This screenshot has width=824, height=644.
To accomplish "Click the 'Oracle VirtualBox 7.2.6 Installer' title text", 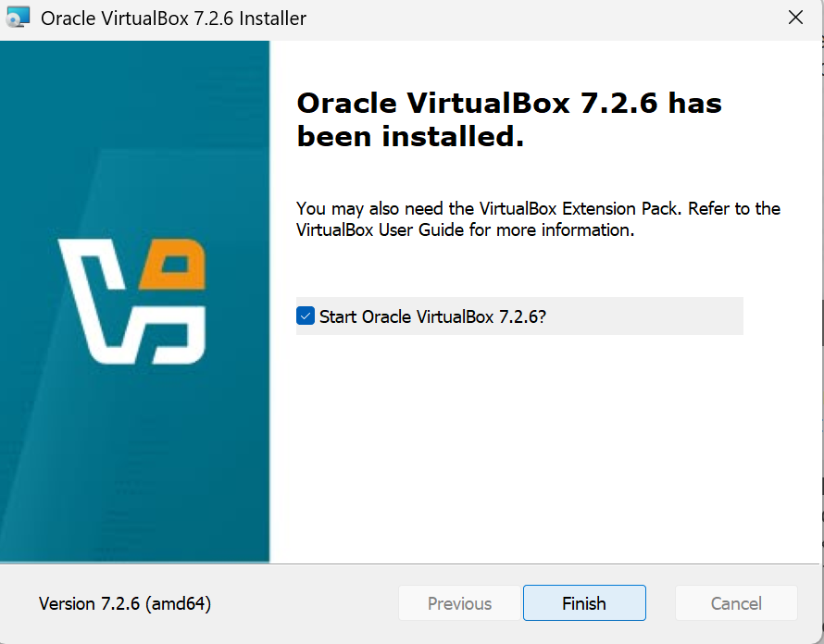I will [173, 19].
